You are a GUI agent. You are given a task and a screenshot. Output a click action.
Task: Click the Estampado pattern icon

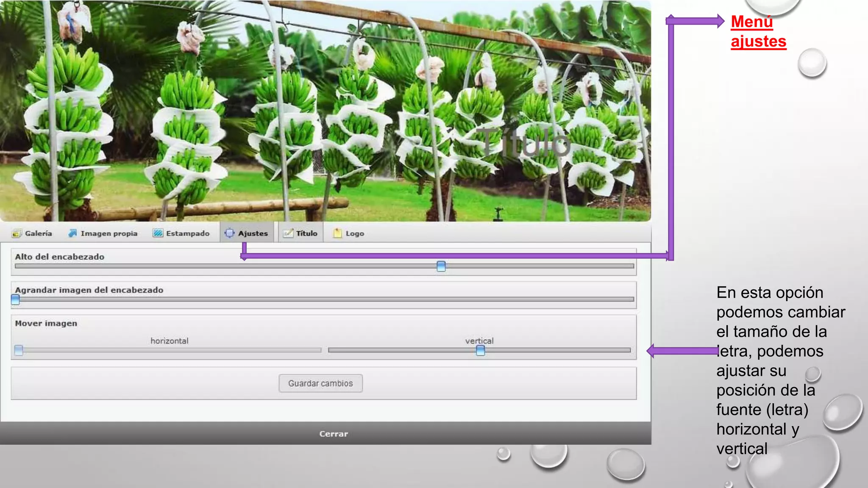coord(158,233)
